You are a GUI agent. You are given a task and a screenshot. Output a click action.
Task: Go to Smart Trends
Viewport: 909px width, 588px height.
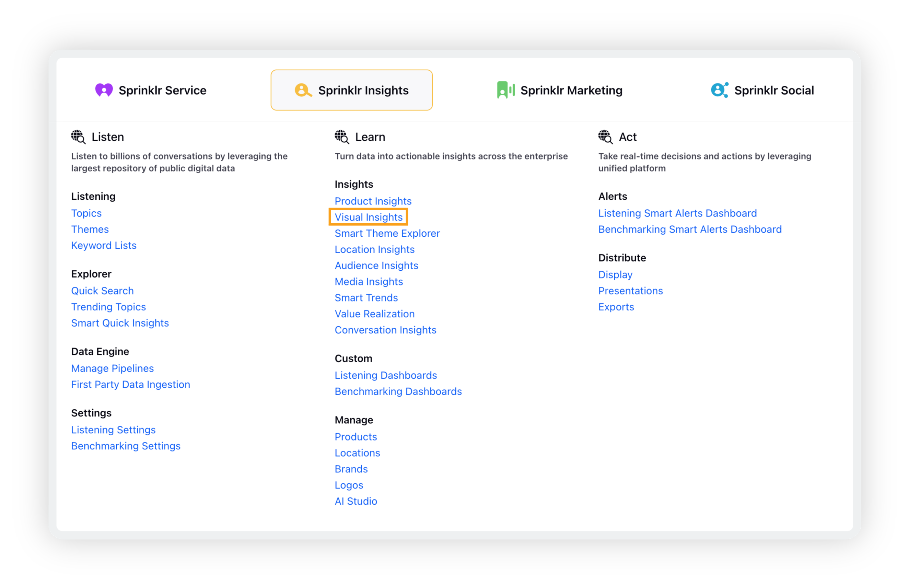[x=366, y=297]
